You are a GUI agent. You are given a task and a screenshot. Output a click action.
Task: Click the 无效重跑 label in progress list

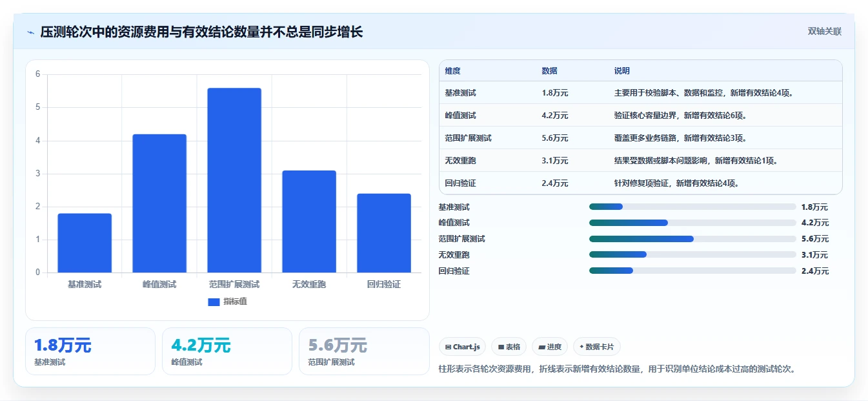point(454,255)
